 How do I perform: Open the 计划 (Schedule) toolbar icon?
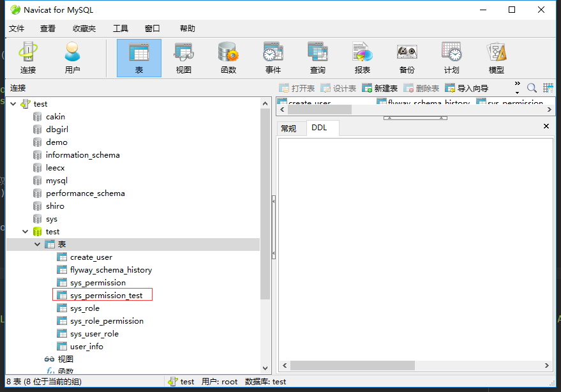coord(451,57)
